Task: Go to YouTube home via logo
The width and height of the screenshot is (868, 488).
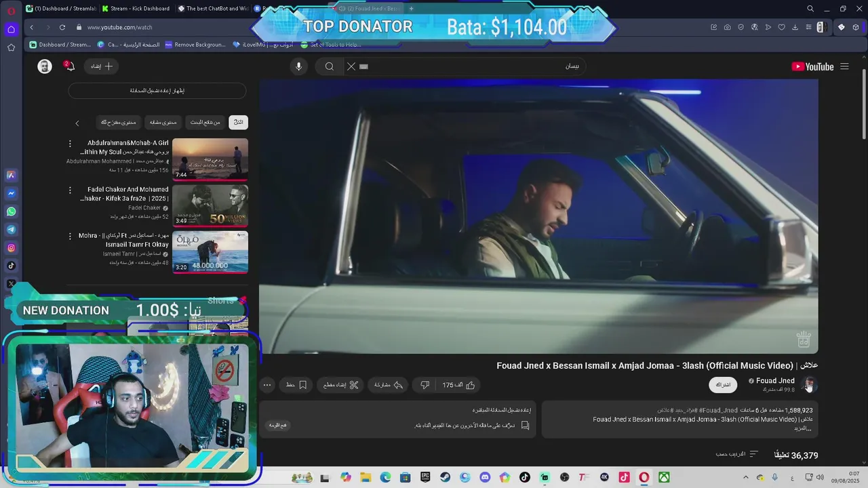Action: coord(812,66)
